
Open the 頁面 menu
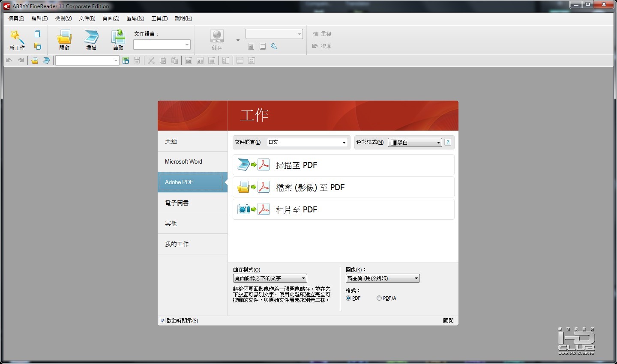[111, 18]
